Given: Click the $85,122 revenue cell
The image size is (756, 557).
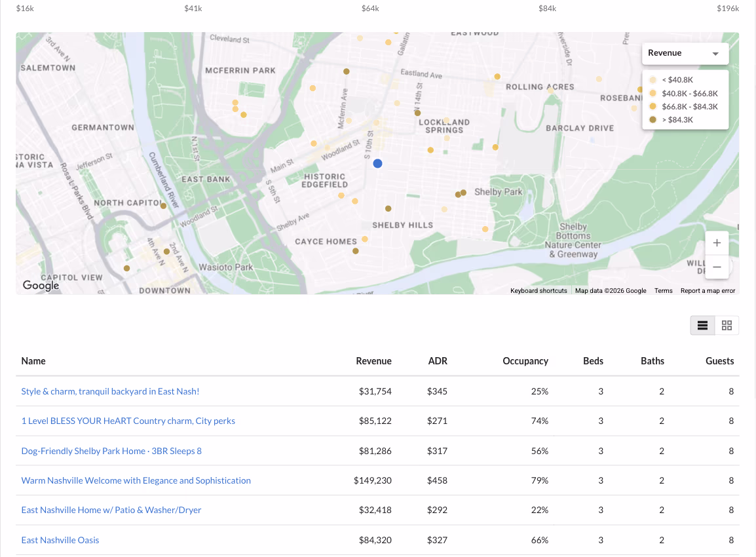Looking at the screenshot, I should [x=375, y=421].
